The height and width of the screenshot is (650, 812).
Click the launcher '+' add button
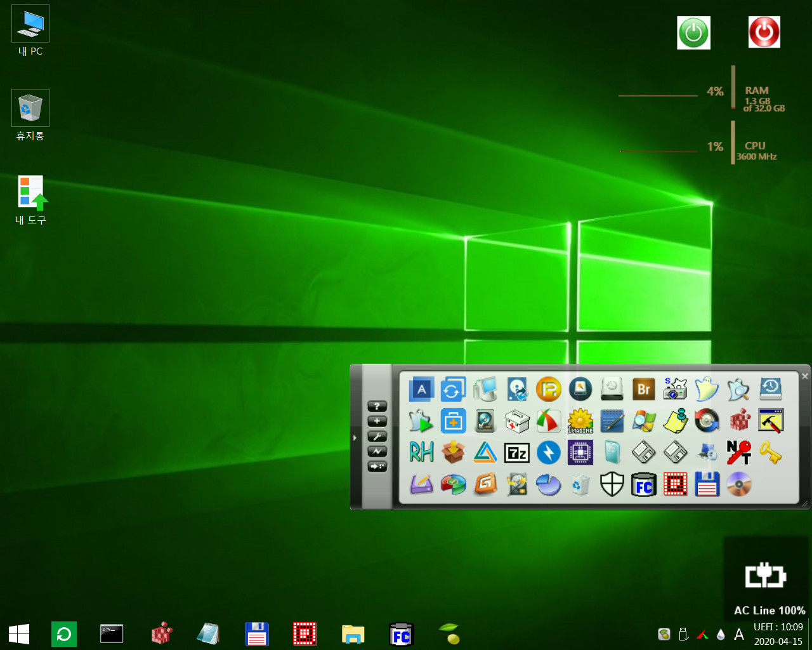377,421
